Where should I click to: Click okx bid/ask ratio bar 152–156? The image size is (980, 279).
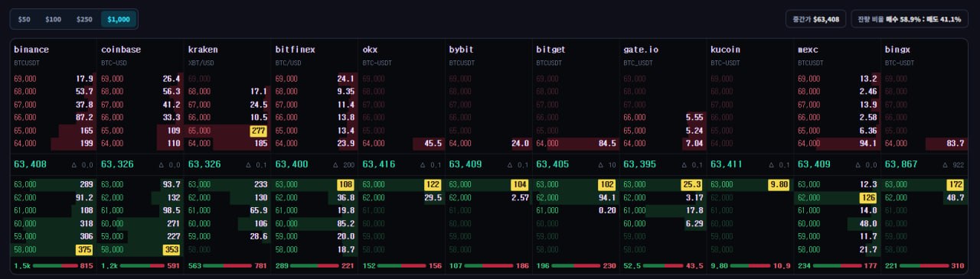402,265
